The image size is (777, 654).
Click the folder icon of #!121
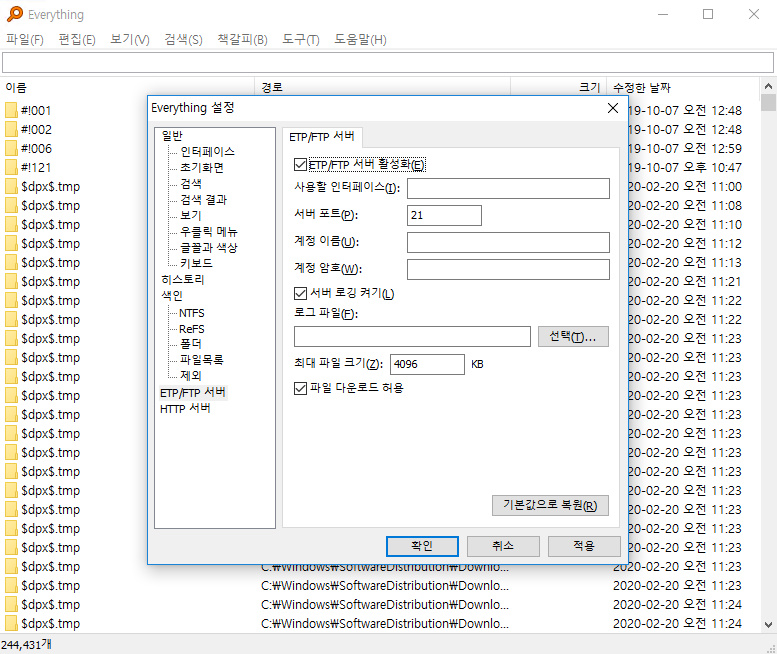11,167
